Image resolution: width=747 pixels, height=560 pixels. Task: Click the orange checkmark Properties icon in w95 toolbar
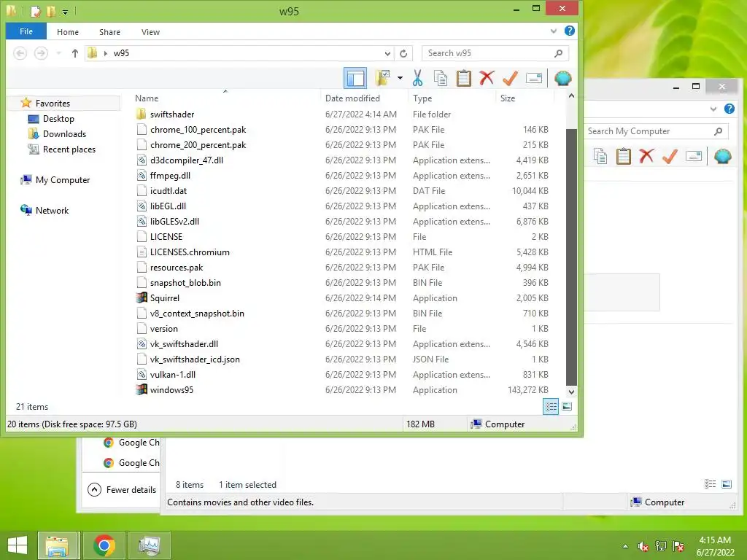pos(510,78)
